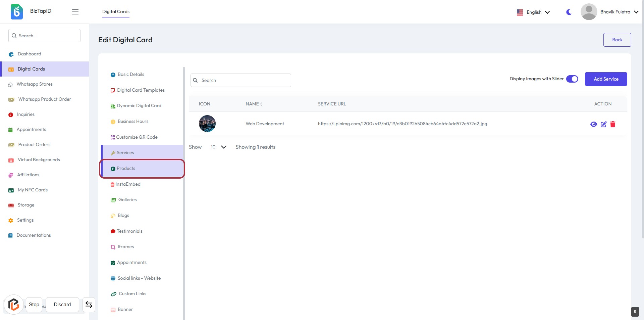Open the Products section in card menu

pyautogui.click(x=126, y=169)
